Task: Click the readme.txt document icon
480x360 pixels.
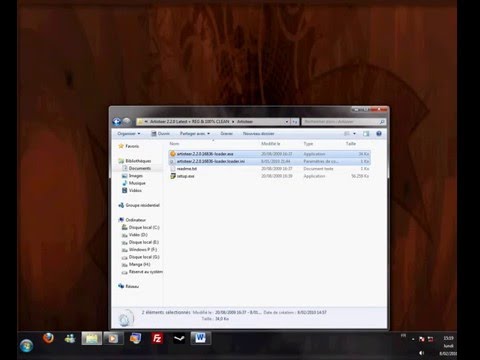Action: (173, 169)
